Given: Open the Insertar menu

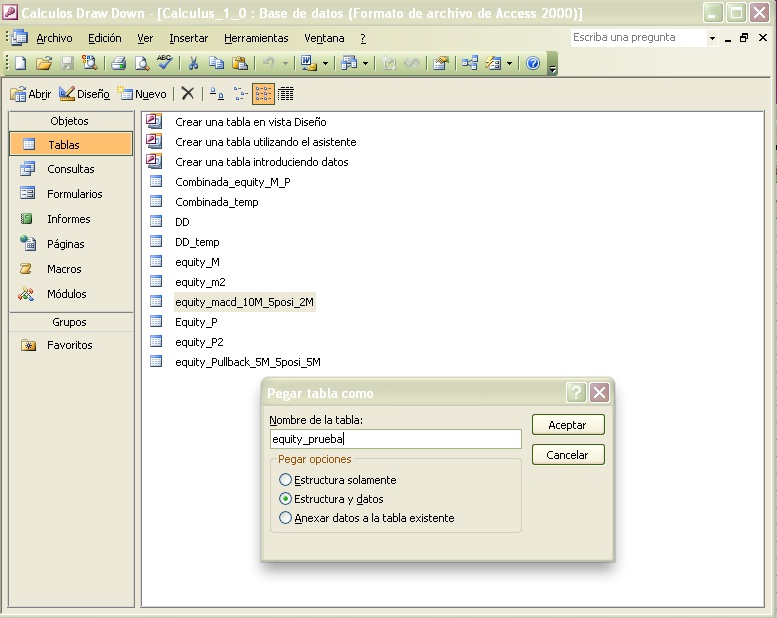Looking at the screenshot, I should tap(188, 38).
